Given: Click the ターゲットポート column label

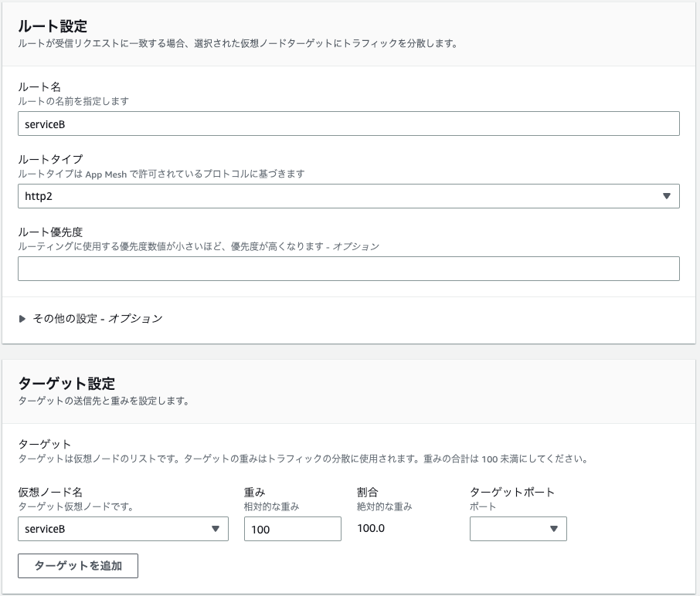Looking at the screenshot, I should 512,492.
